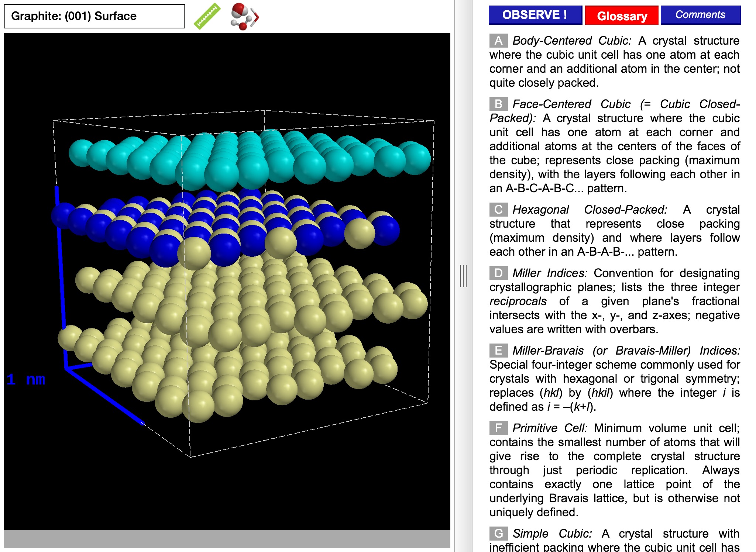Click the '1 nm' scale label
Screen dimensions: 756x552
[26, 379]
